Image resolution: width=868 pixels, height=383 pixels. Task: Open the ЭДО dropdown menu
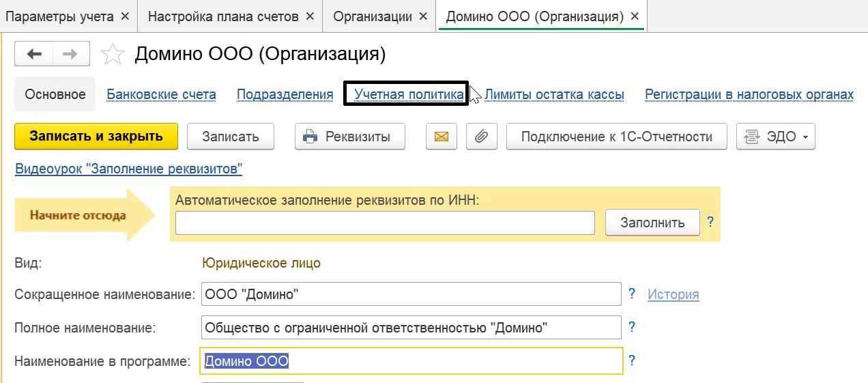(x=776, y=137)
